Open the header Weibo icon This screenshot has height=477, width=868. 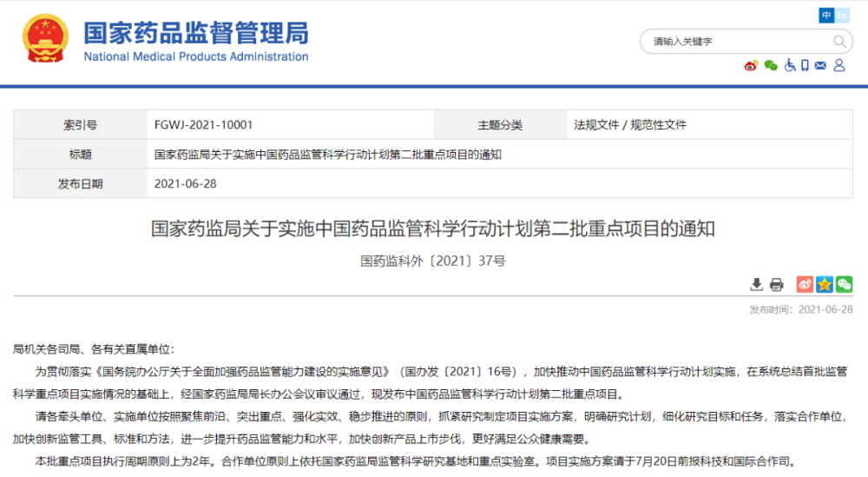[751, 66]
